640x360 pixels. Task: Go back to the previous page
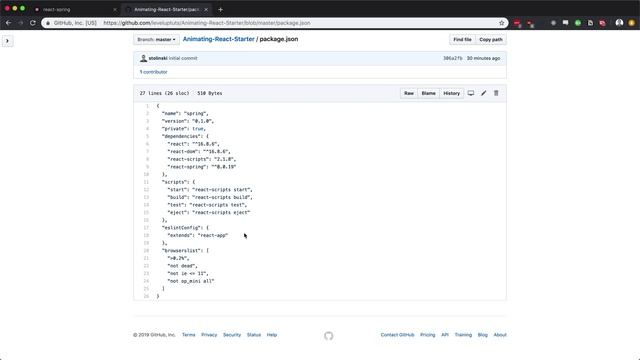coord(9,23)
